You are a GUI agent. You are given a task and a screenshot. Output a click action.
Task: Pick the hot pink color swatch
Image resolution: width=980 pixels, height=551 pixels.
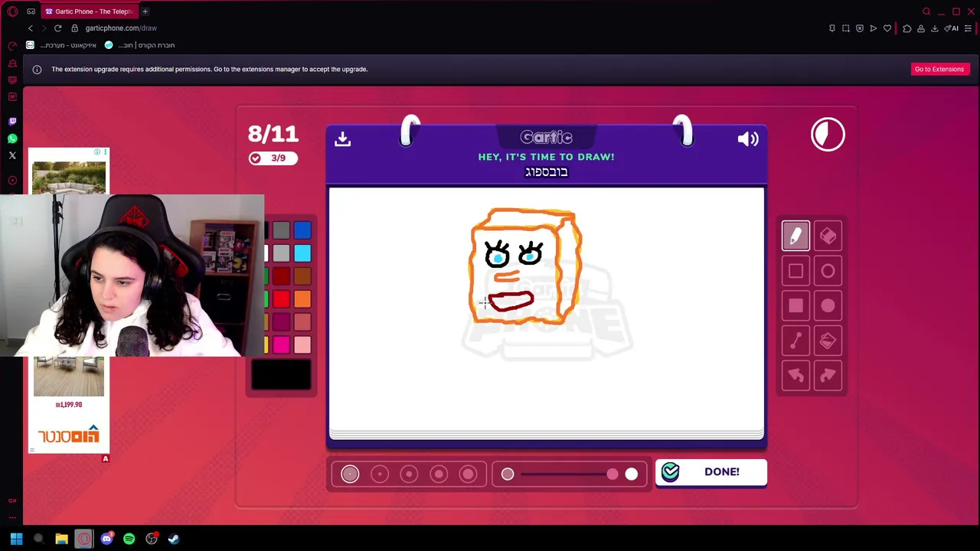click(281, 345)
